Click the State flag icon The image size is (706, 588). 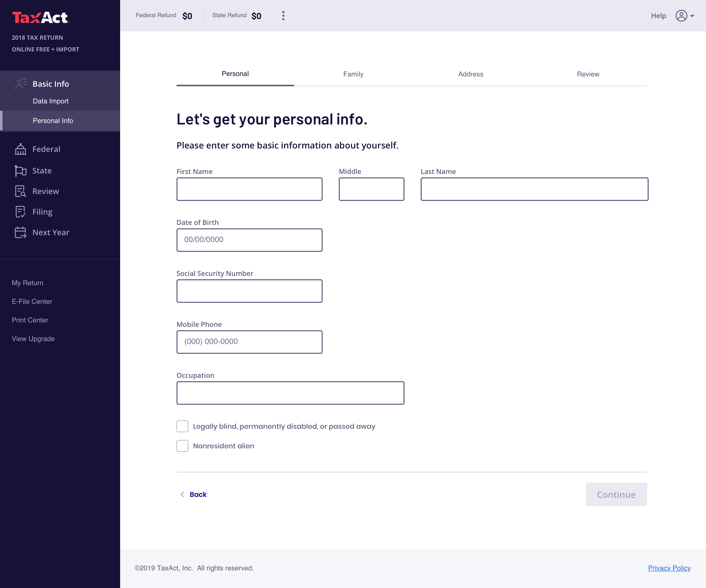21,171
